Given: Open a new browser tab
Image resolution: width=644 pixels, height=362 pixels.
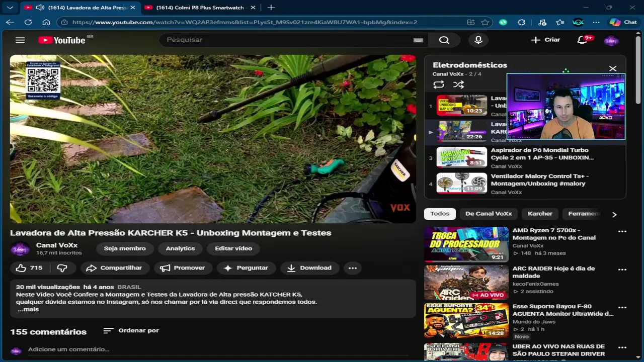Looking at the screenshot, I should [x=271, y=8].
